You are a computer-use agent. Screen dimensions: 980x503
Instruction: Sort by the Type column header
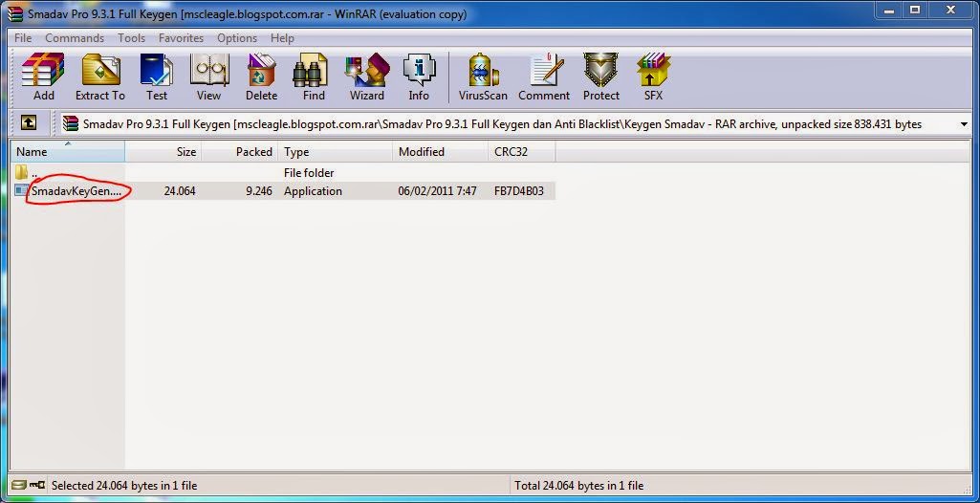tap(336, 152)
